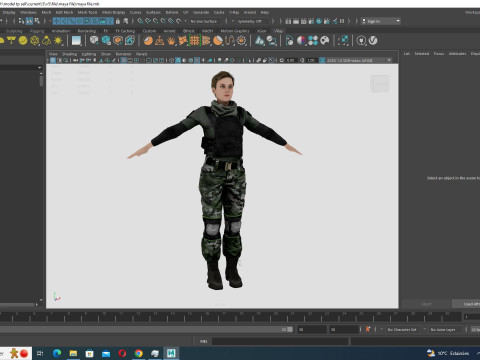Open the Curves menu
Viewport: 480px width, 360px height.
[135, 12]
